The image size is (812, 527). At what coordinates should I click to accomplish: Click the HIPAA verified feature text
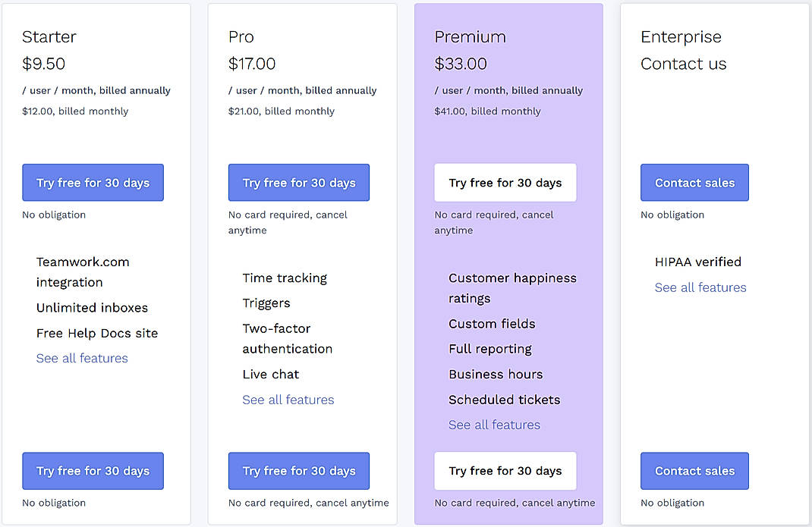(x=698, y=262)
